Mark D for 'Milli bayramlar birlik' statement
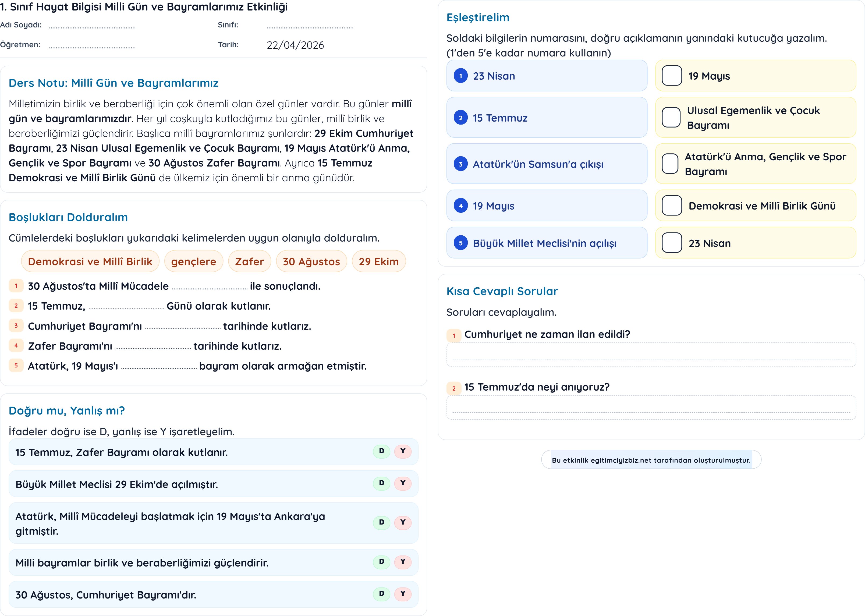865x616 pixels. (x=381, y=561)
